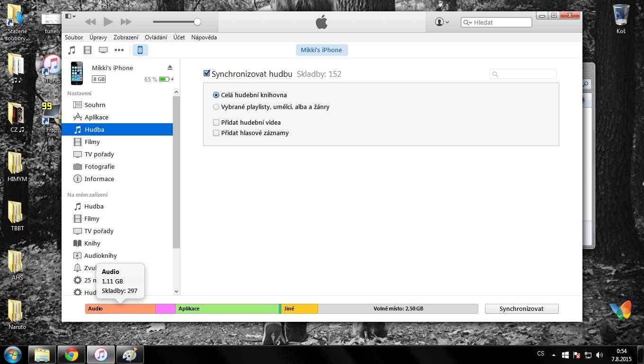The height and width of the screenshot is (364, 644).
Task: Click the sidebar scrollbar thumb
Action: coord(176,172)
